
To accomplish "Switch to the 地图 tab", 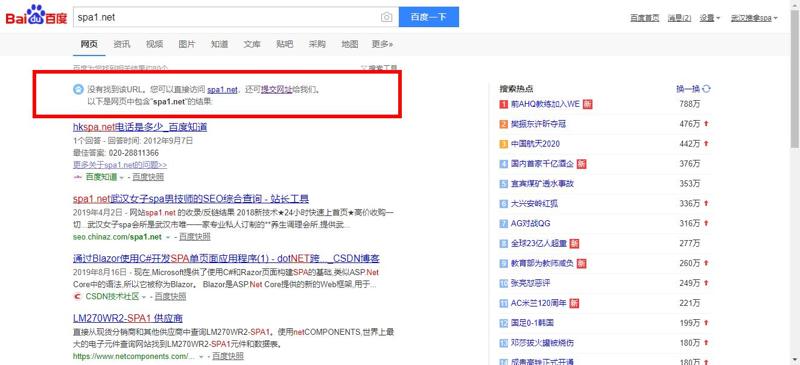I will pyautogui.click(x=349, y=44).
